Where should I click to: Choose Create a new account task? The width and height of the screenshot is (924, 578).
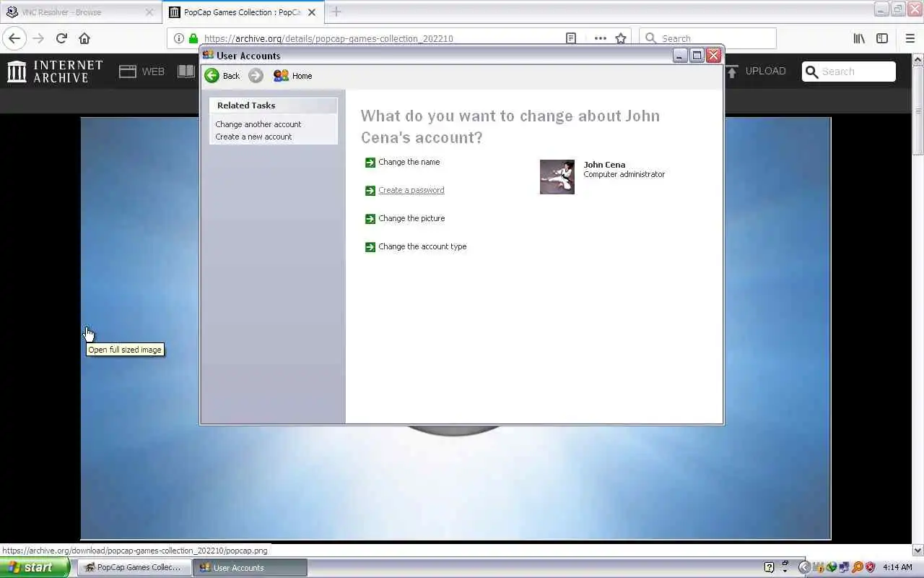[253, 137]
